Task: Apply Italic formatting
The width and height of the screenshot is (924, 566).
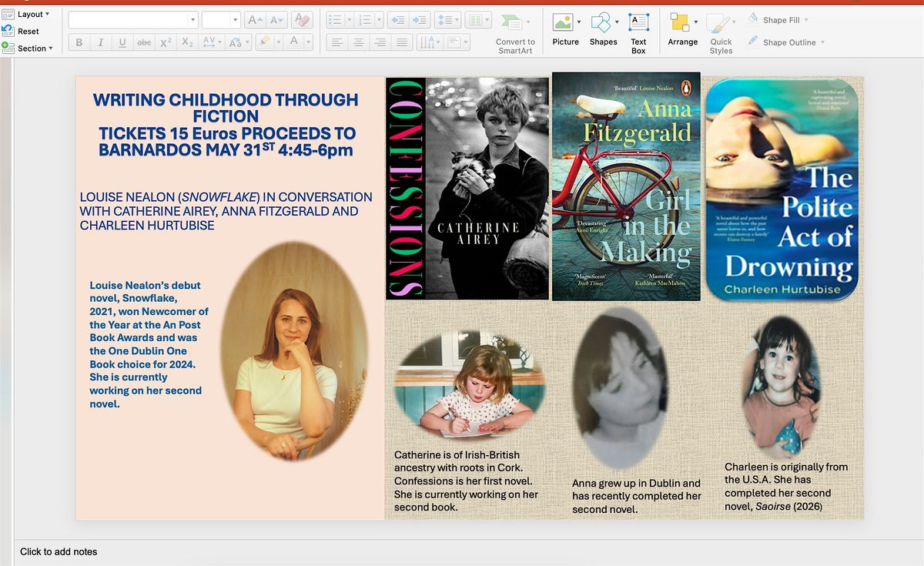Action: (x=101, y=43)
